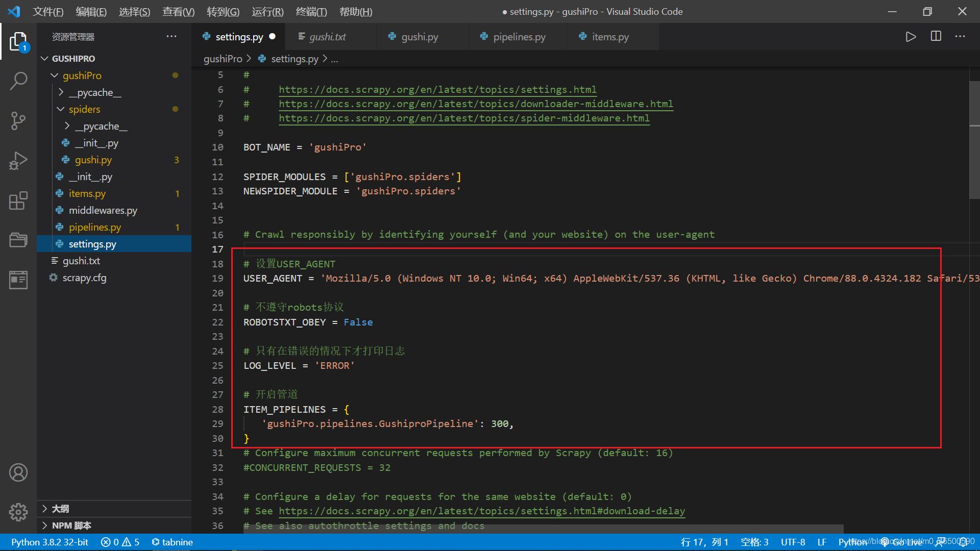
Task: Click Tabnine in the status bar
Action: coord(172,542)
